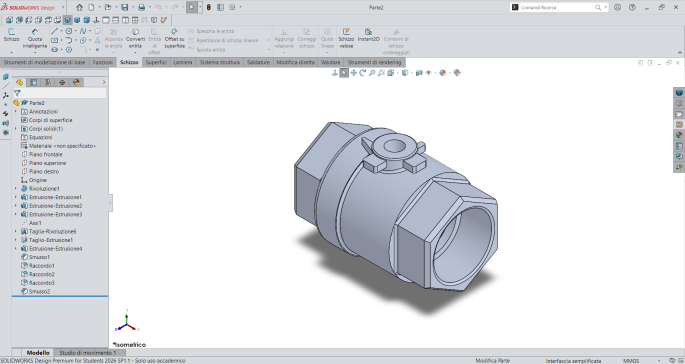Image resolution: width=685 pixels, height=364 pixels.
Task: Expand the Corpi solidi(1) tree node
Action: coord(16,128)
